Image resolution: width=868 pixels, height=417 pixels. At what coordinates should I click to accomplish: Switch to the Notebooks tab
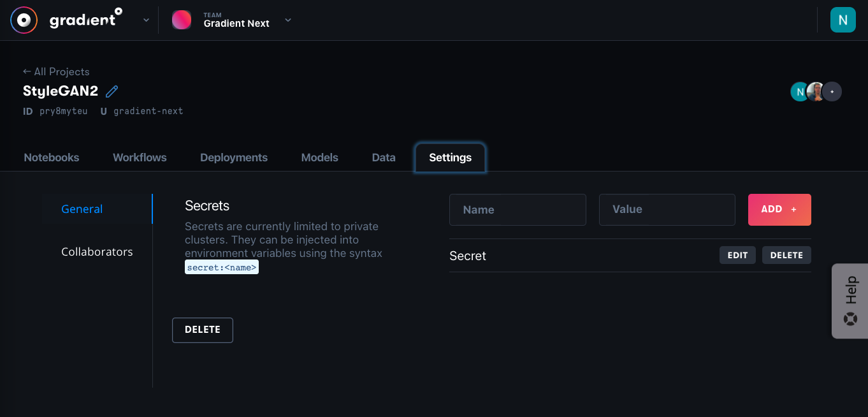click(x=52, y=157)
